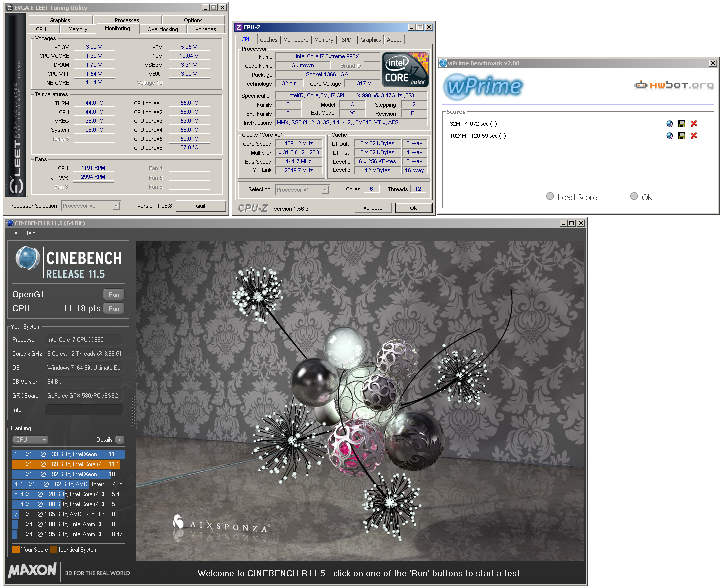Open the Options tab in E-LEET

pos(193,20)
